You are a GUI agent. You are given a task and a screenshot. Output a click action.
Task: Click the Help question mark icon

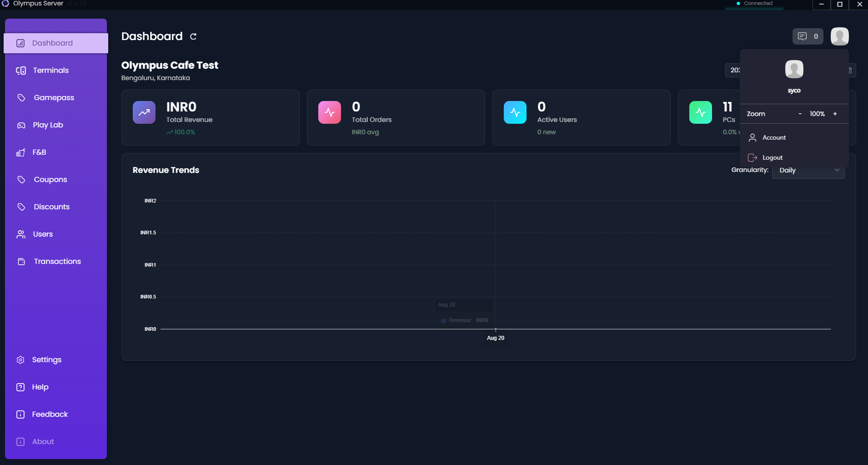point(21,387)
